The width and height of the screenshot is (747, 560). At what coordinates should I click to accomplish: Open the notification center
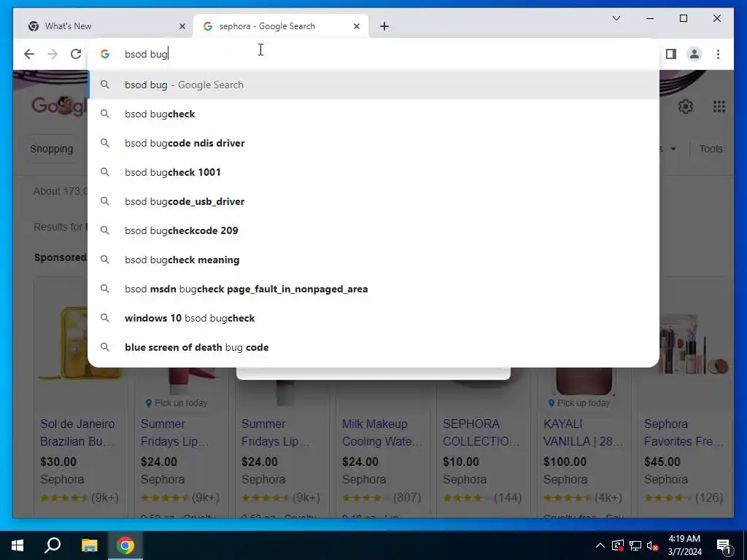coord(724,545)
